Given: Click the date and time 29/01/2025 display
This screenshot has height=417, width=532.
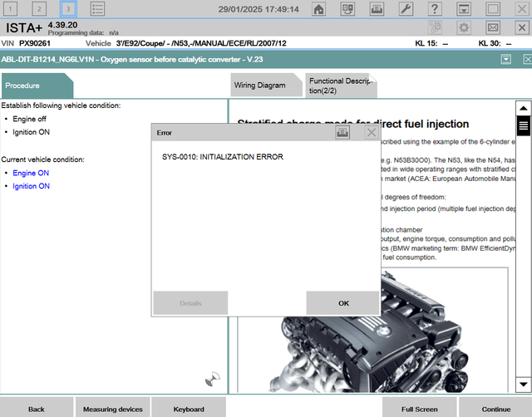Looking at the screenshot, I should tap(259, 9).
